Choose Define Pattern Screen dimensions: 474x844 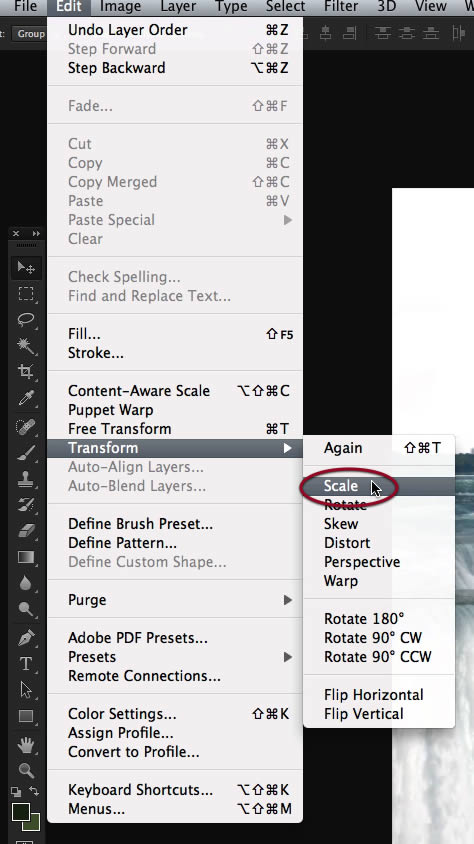coord(175,543)
